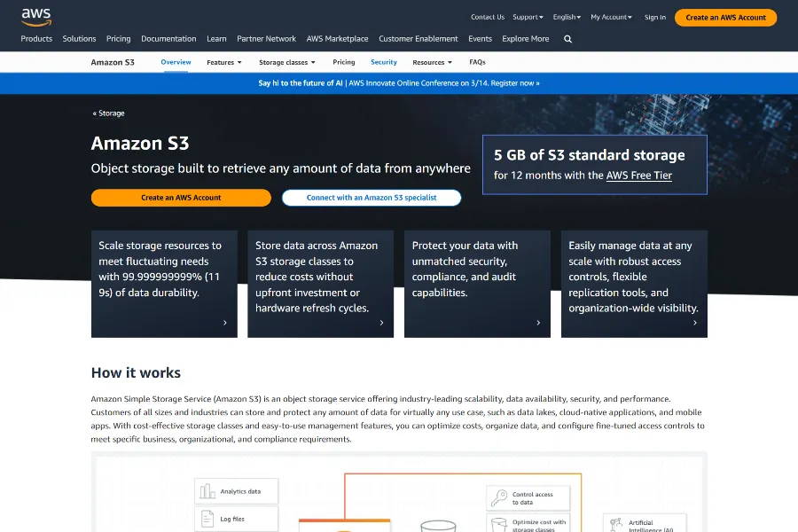Click the AWS logo in header
Image resolution: width=798 pixels, height=532 pixels.
(36, 16)
